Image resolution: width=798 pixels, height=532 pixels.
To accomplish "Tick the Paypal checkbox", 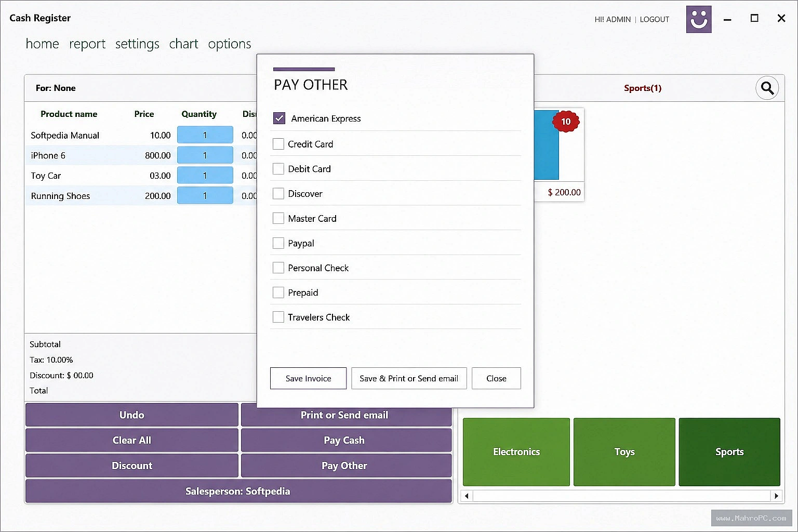I will [x=278, y=243].
